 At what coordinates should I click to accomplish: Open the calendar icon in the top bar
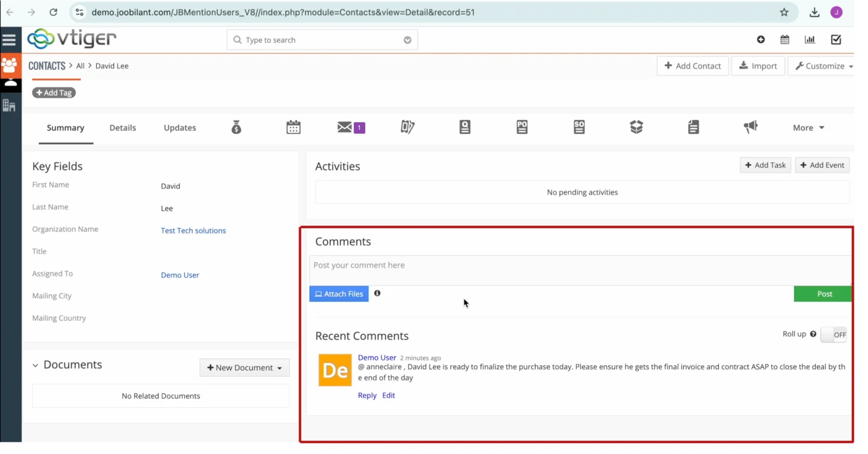pyautogui.click(x=784, y=40)
